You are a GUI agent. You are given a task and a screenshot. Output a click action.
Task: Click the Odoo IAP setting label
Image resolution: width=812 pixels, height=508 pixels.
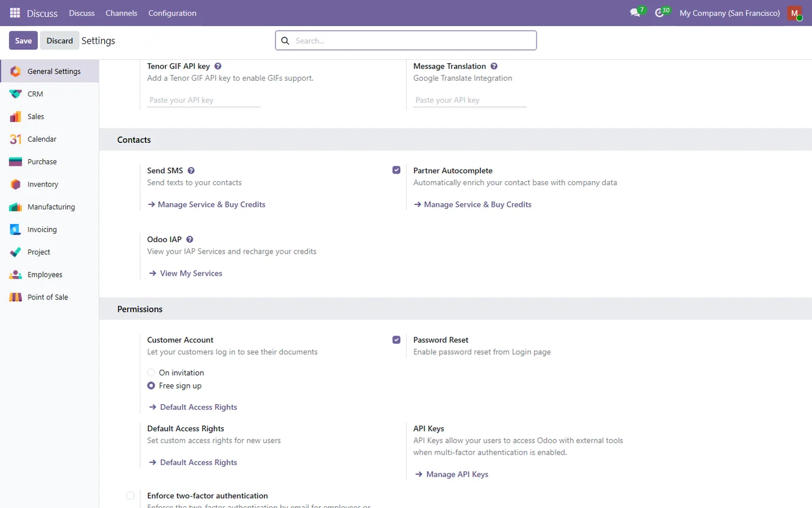164,239
